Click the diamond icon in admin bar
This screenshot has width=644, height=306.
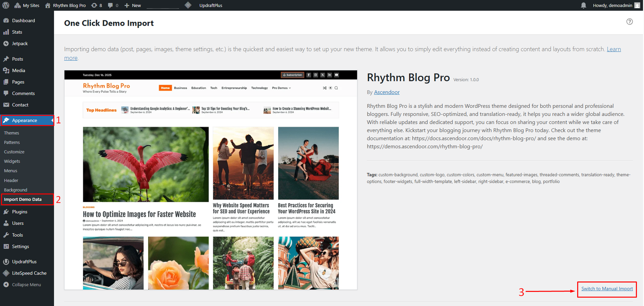click(x=188, y=5)
